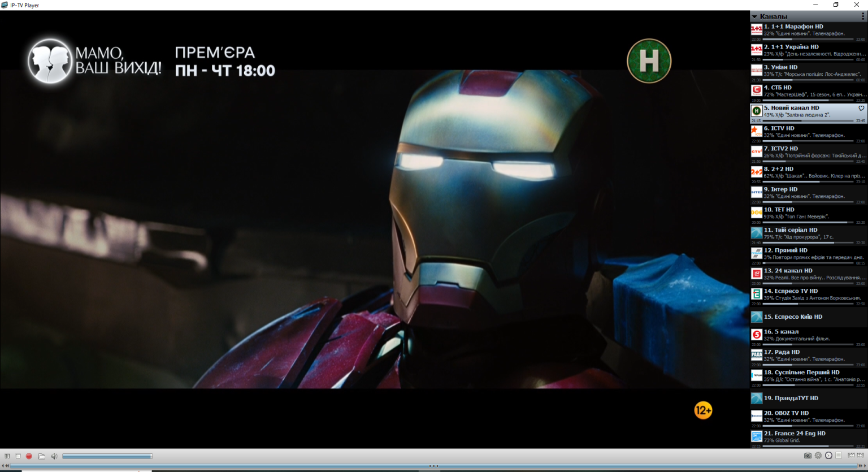
Task: Open settings via the gear icon
Action: pos(818,456)
